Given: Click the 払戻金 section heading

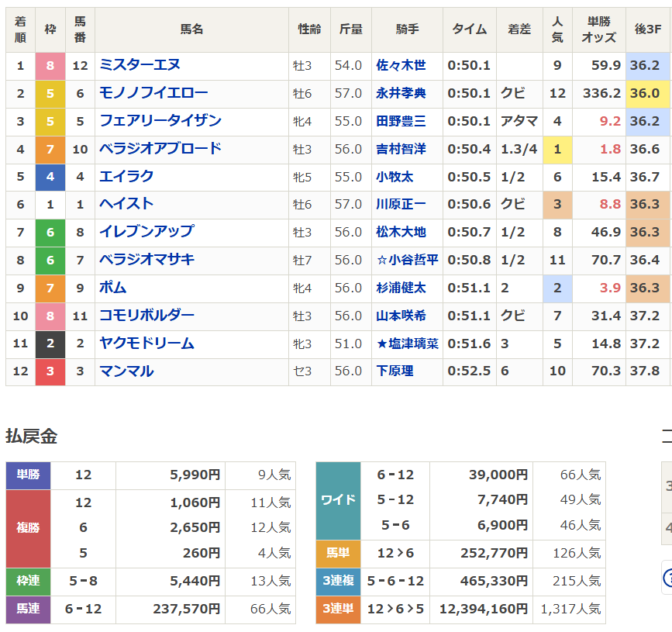Looking at the screenshot, I should click(x=31, y=436).
